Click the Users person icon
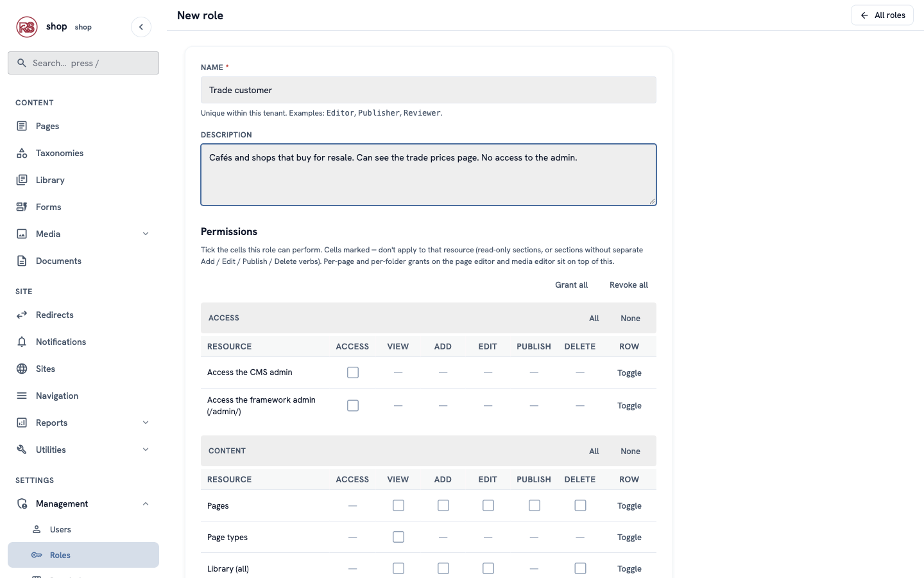The image size is (924, 578). [37, 529]
